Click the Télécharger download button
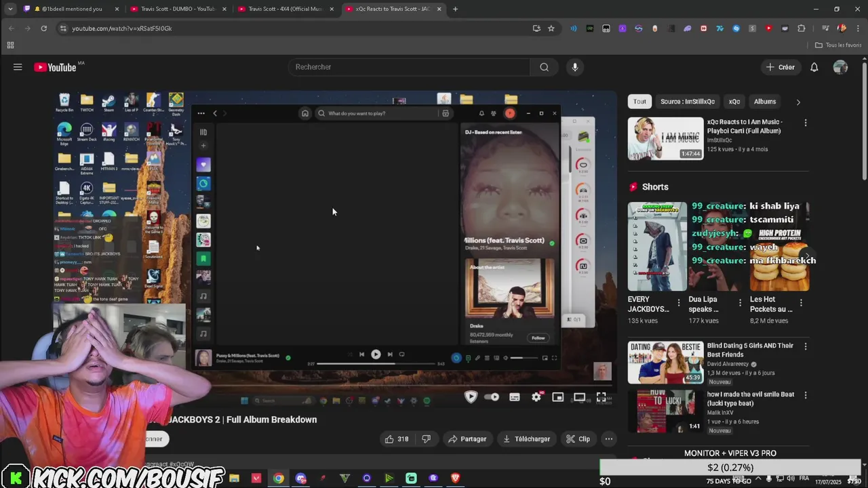Image resolution: width=868 pixels, height=488 pixels. pyautogui.click(x=526, y=439)
